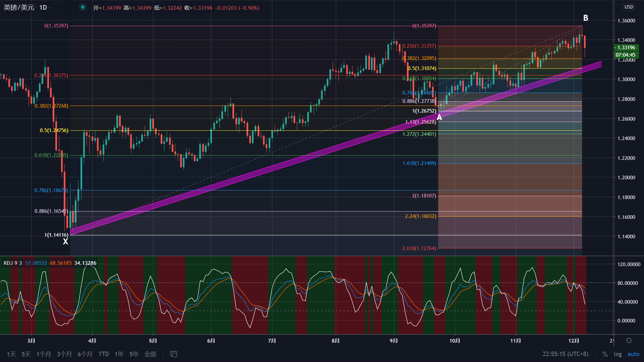Open the USD currency dropdown
The width and height of the screenshot is (644, 362).
(x=629, y=7)
